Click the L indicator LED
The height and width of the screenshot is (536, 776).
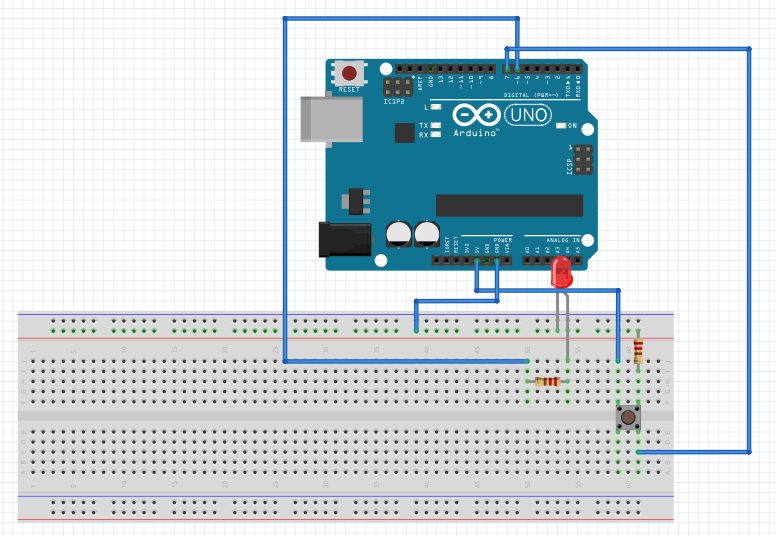click(x=436, y=107)
